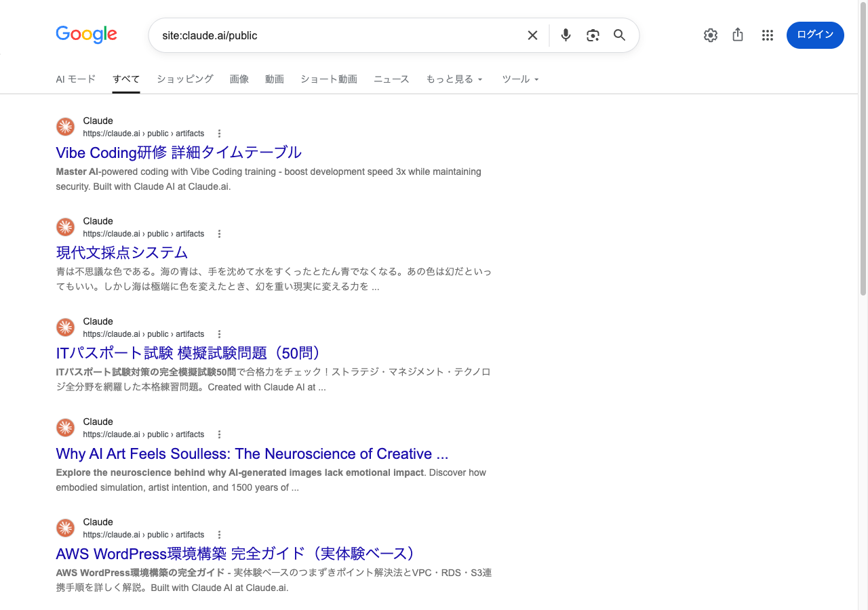Open three-dot menu for Vibe Coding研修 result
Viewport: 868px width, 610px height.
click(219, 134)
